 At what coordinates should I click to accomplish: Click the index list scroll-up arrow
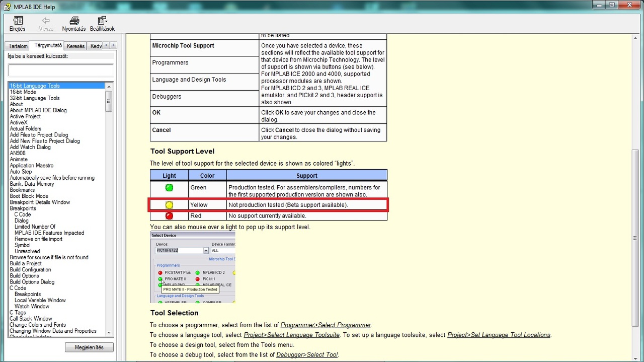(x=109, y=87)
